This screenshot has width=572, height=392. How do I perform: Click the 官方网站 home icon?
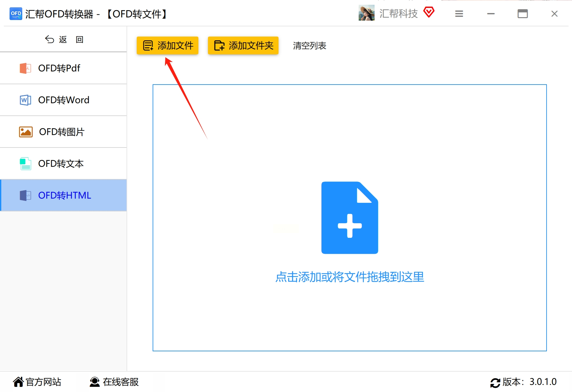click(18, 382)
